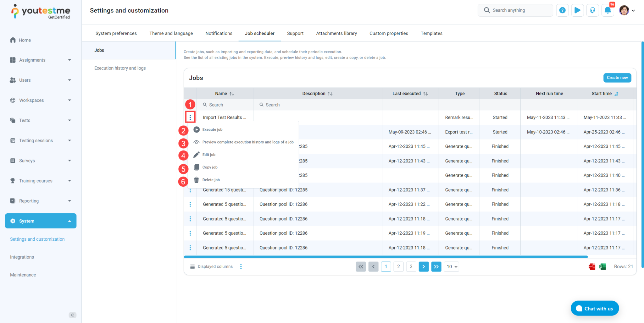Click the video tutorial play icon
The width and height of the screenshot is (644, 323).
577,10
